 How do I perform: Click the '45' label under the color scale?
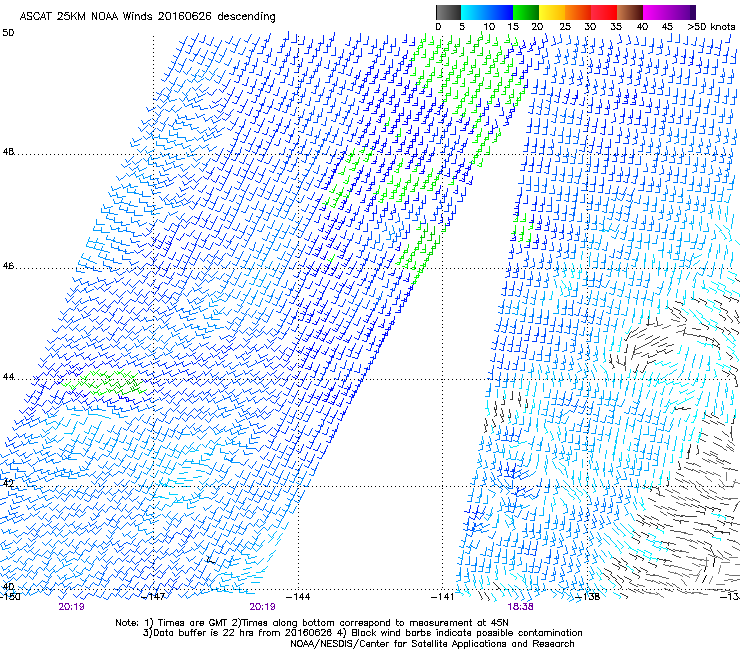(x=667, y=27)
